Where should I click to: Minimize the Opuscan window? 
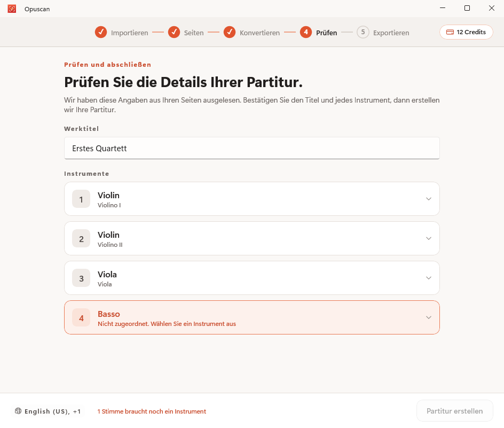click(x=443, y=8)
